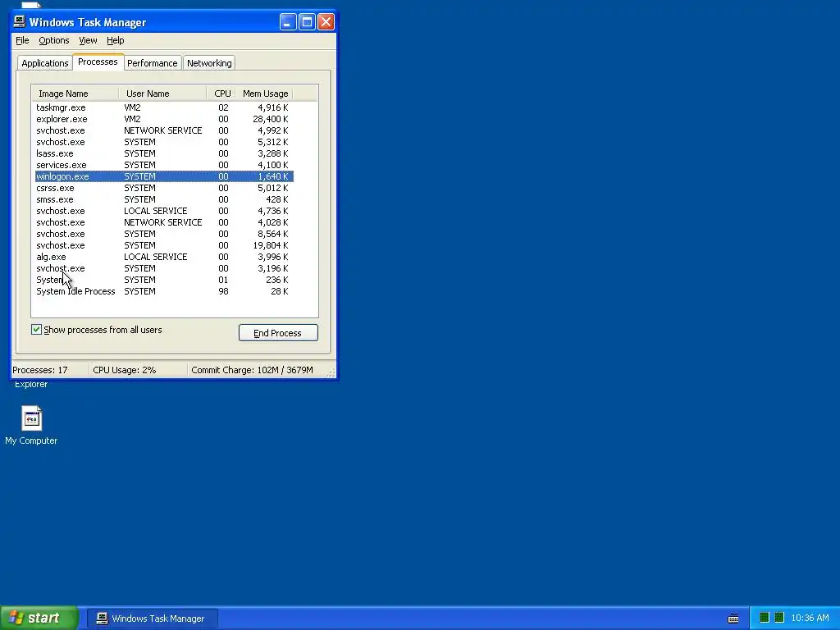Screen dimensions: 840x630
Task: Minimize the Task Manager window
Action: click(288, 22)
